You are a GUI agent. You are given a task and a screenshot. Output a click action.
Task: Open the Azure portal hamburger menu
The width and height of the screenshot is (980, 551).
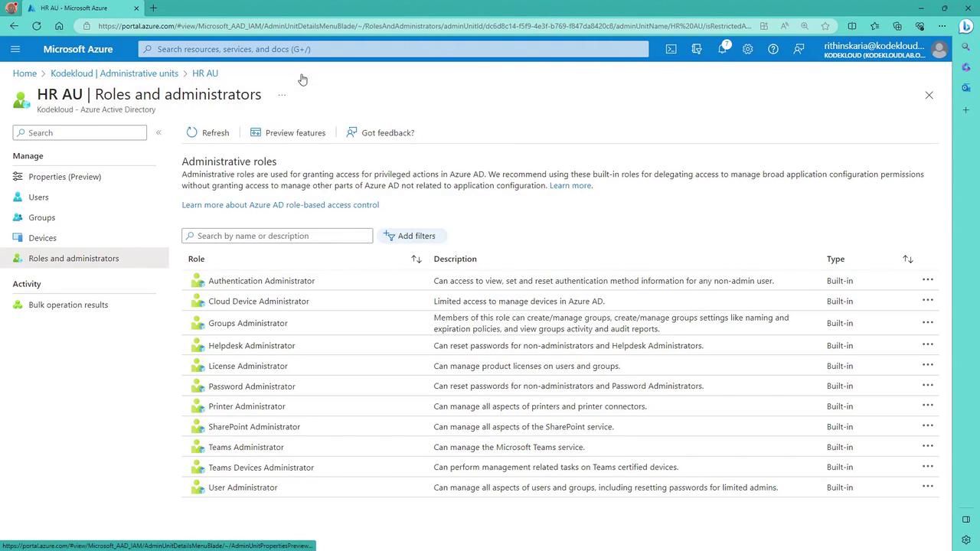pyautogui.click(x=15, y=49)
